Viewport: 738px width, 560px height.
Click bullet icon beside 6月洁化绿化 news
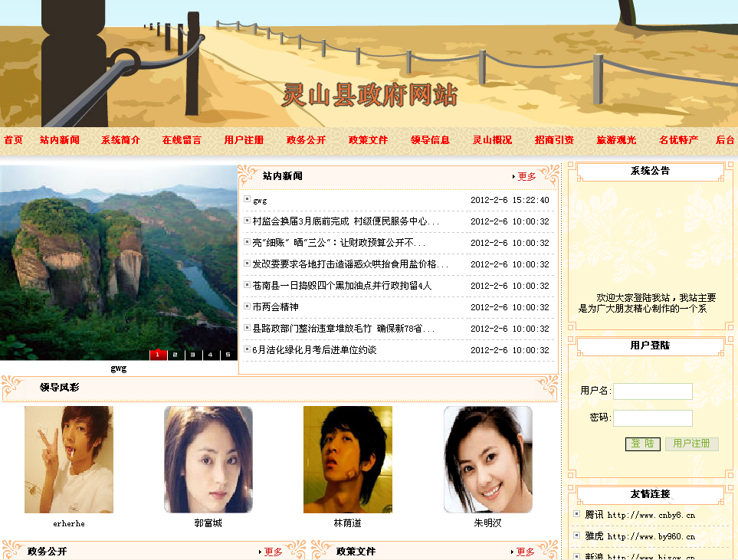click(x=247, y=349)
